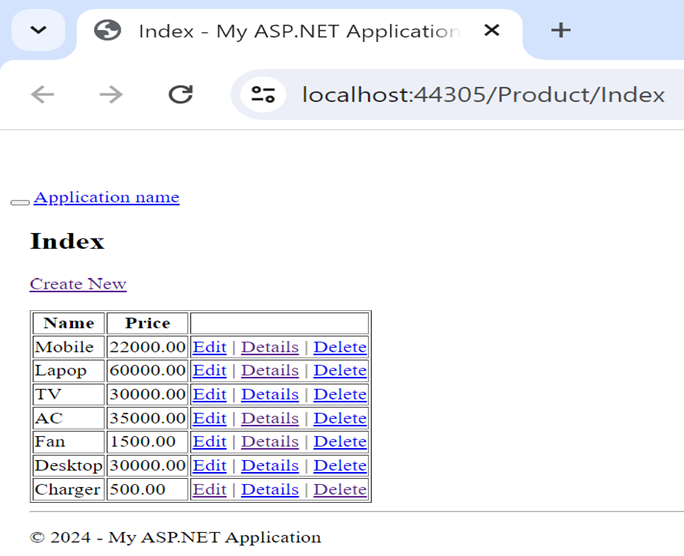Expand the tab search dropdown chevron
This screenshot has width=684, height=556.
(38, 30)
